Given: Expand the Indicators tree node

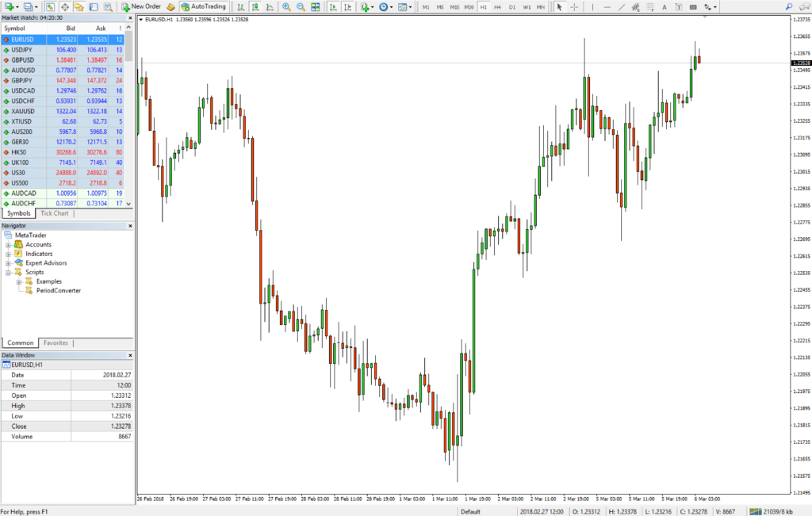Looking at the screenshot, I should pos(8,254).
